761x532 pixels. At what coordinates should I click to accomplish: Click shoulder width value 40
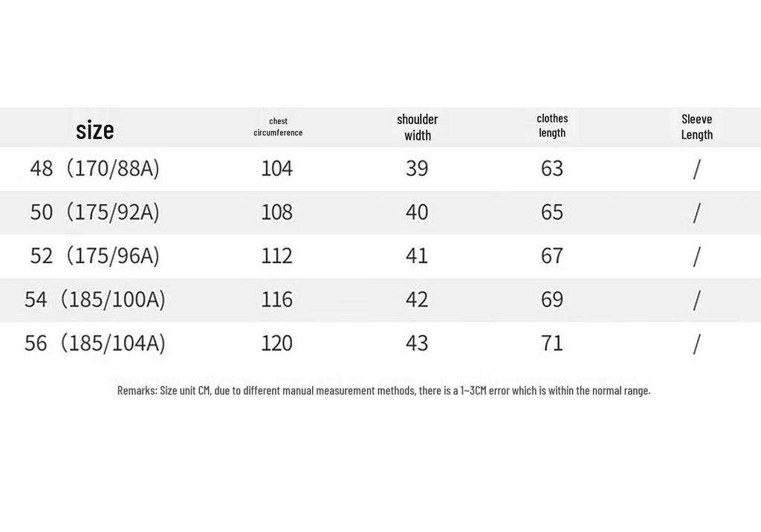click(x=417, y=213)
